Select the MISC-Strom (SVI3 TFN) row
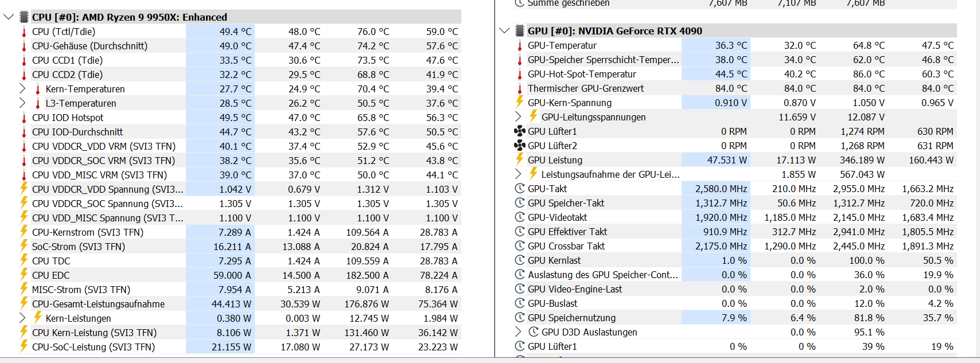 coord(240,290)
